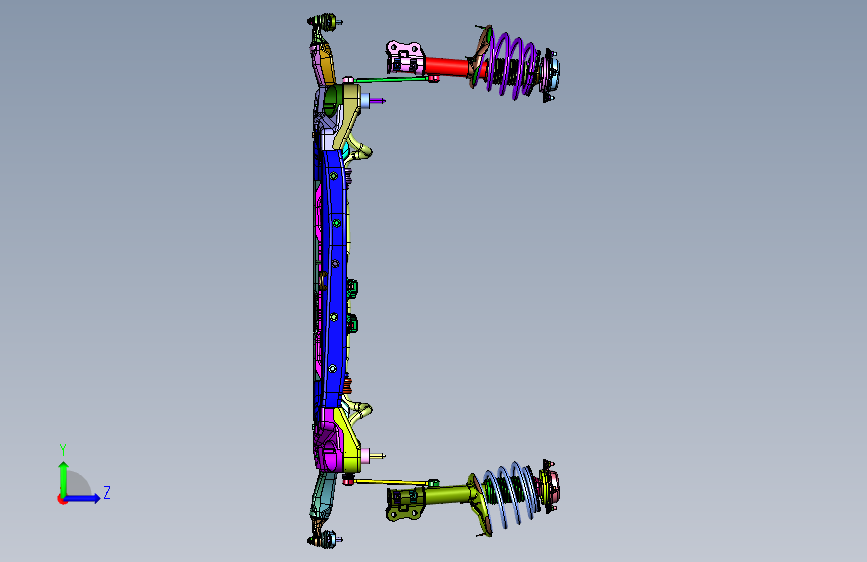Pick the dark green upper bushing
The height and width of the screenshot is (562, 867).
(331, 100)
